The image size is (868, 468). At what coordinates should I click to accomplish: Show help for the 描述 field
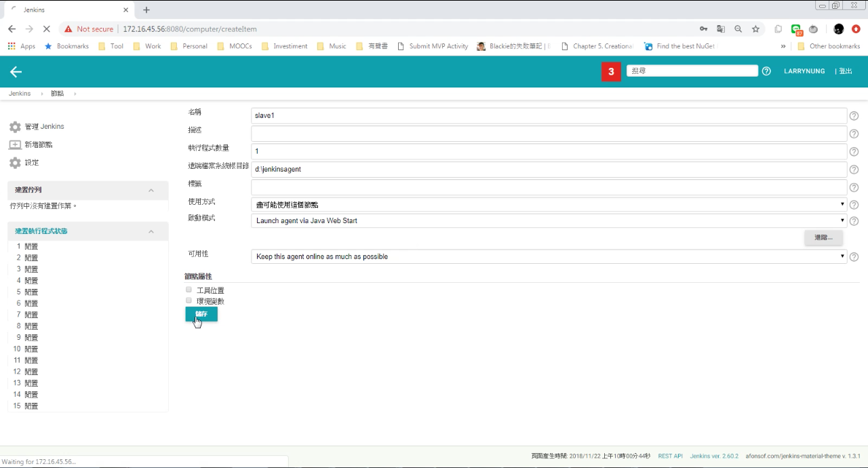pyautogui.click(x=854, y=134)
